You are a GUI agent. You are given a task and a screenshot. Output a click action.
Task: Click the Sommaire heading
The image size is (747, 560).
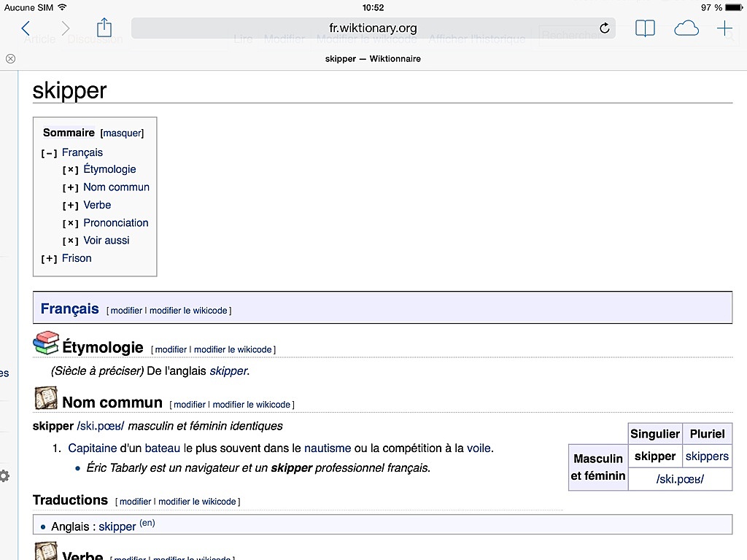click(x=69, y=133)
